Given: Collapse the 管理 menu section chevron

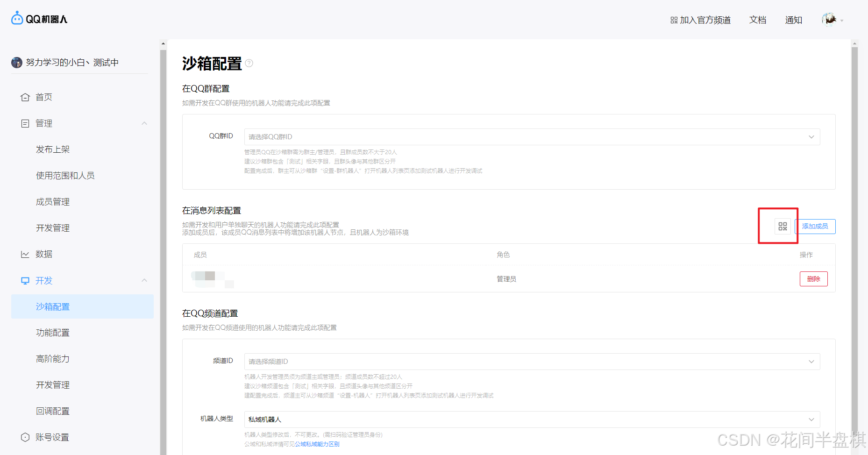Looking at the screenshot, I should 144,123.
